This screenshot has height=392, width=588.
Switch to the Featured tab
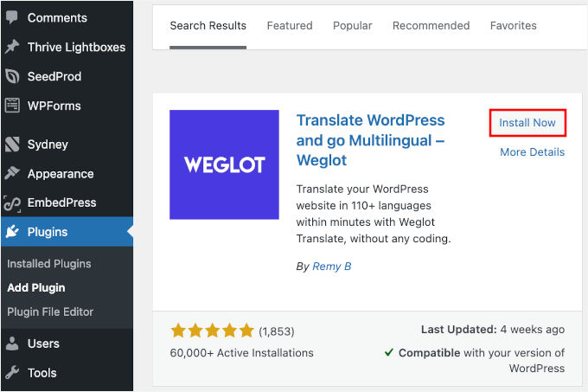tap(290, 25)
